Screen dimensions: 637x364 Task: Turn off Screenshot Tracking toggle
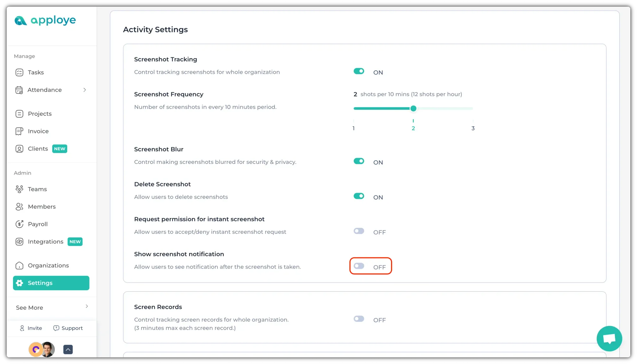(x=359, y=71)
